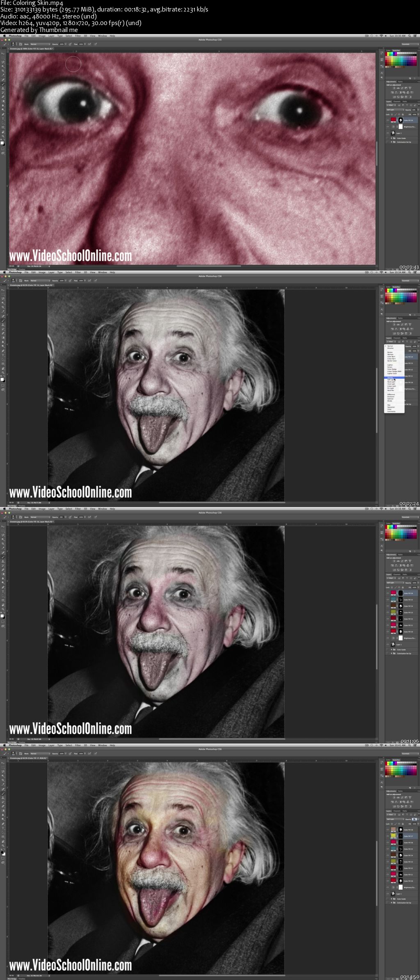Click the yellow thumbnail of Color Fill 17
This screenshot has height=980, width=420.
(393, 835)
